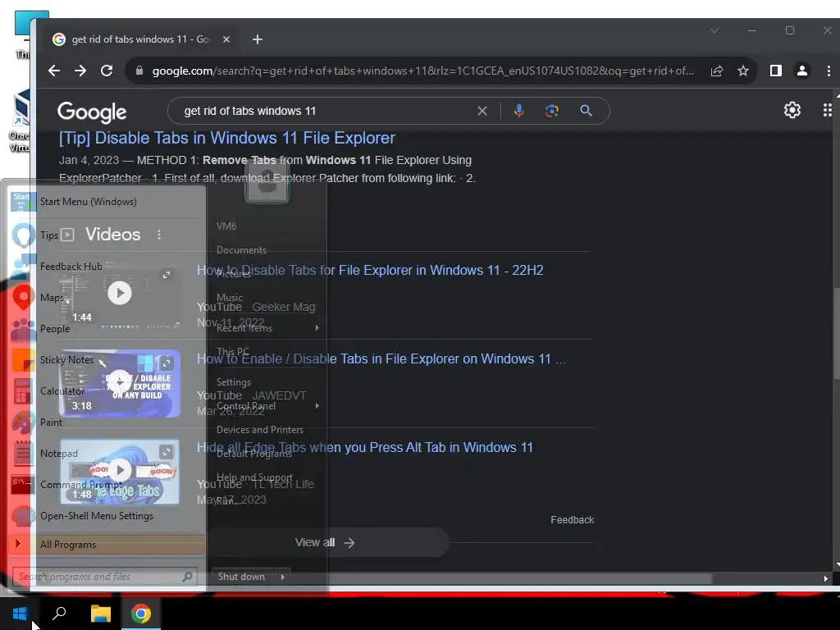Open '[Tip] Disable Tabs in Windows 11' result

pyautogui.click(x=226, y=138)
